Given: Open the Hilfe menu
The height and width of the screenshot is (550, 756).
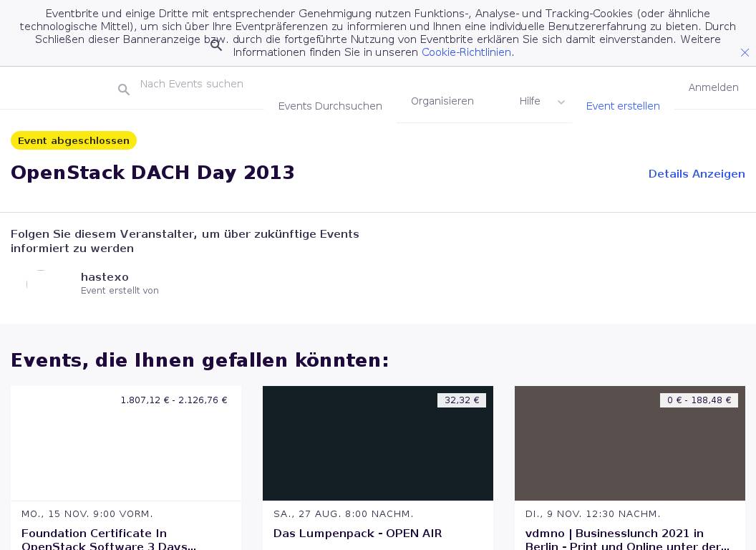Looking at the screenshot, I should click(530, 102).
